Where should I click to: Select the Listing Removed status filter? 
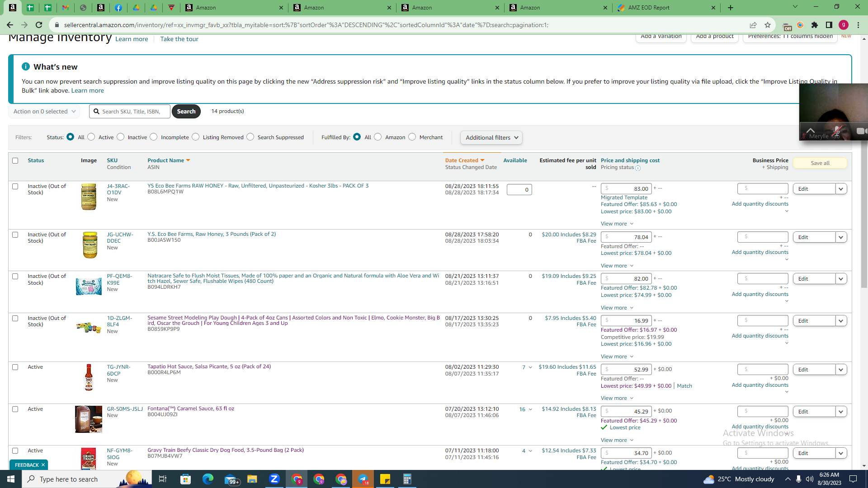coord(196,137)
